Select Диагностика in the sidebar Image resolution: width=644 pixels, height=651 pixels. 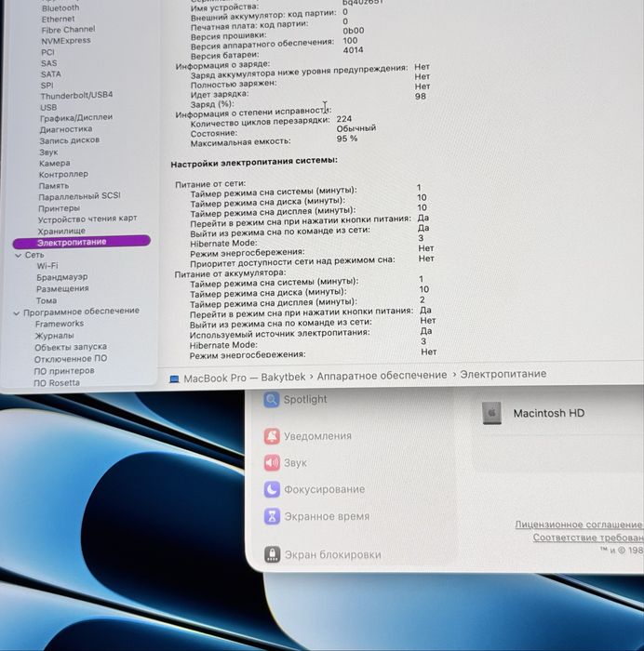pos(66,129)
